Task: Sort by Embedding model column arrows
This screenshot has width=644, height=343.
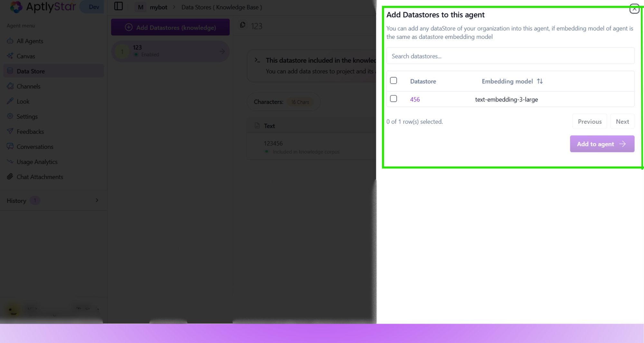Action: pos(540,81)
